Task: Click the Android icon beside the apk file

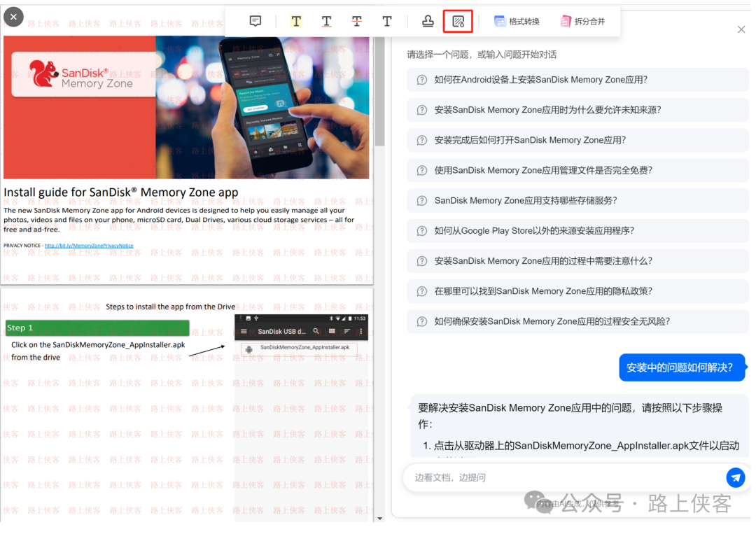Action: [248, 350]
